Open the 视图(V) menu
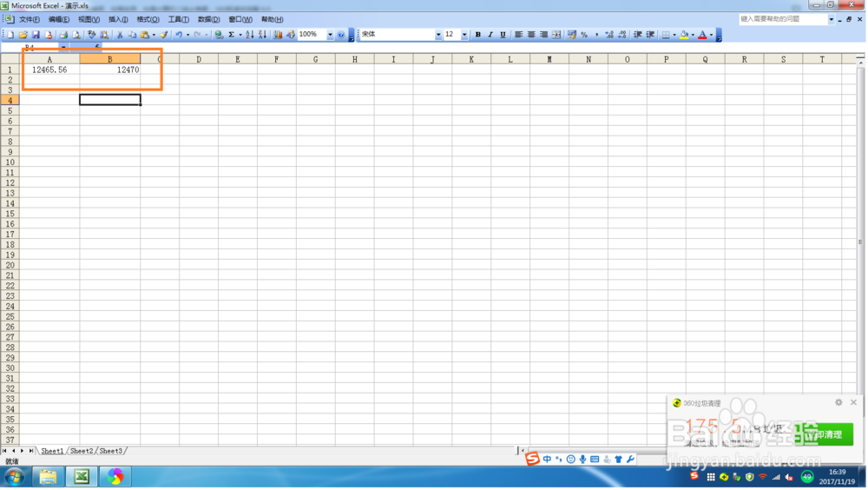 tap(89, 19)
